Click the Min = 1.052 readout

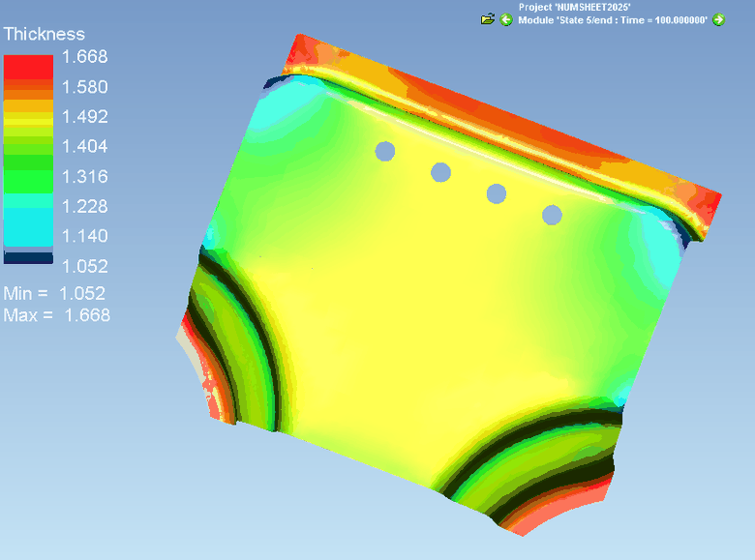click(x=54, y=293)
